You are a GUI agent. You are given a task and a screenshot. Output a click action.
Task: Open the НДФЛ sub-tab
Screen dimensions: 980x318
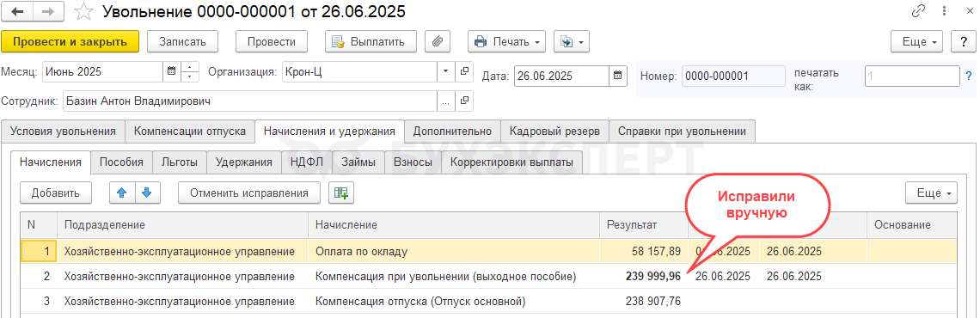point(306,162)
